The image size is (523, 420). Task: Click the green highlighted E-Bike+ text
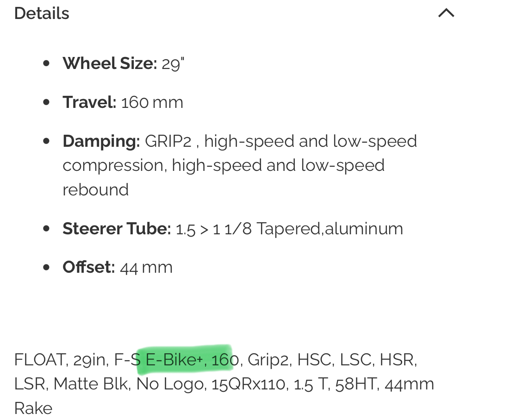(x=176, y=359)
